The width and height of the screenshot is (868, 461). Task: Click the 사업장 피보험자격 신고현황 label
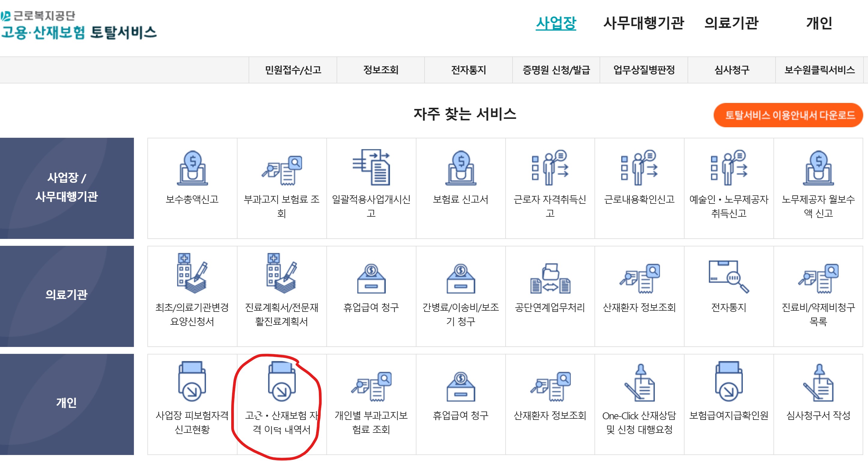click(192, 422)
